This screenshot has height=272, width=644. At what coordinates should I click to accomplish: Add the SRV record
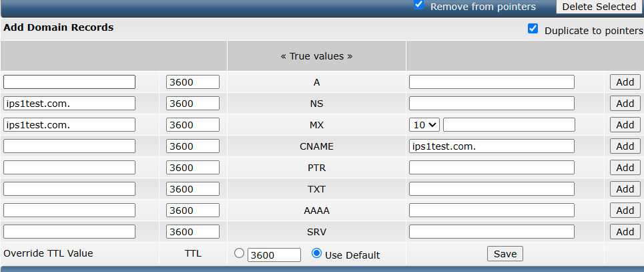[x=625, y=232]
